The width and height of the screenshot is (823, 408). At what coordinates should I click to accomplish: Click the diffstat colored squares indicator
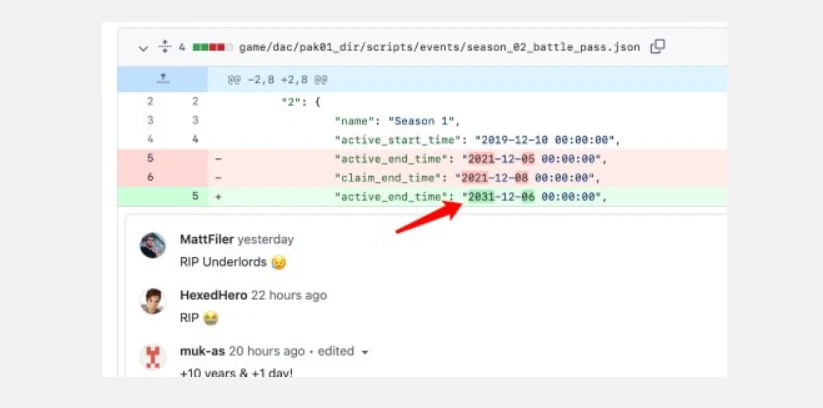click(213, 47)
